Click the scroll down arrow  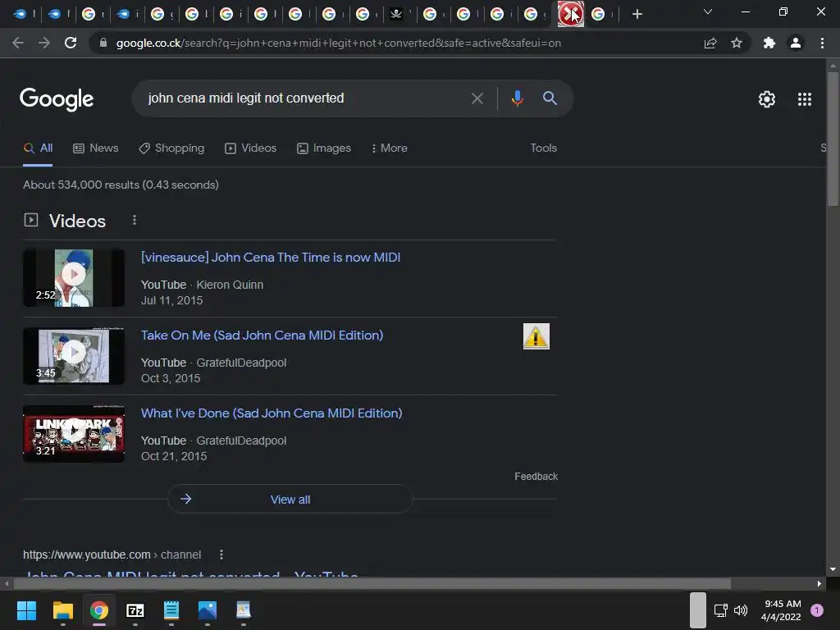pos(833,569)
